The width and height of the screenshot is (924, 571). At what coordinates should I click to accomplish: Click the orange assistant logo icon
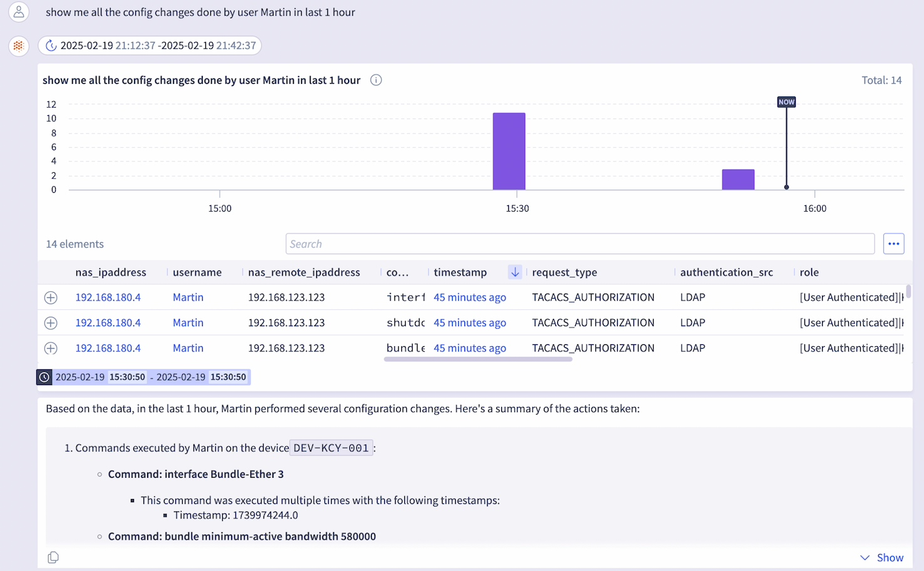19,46
